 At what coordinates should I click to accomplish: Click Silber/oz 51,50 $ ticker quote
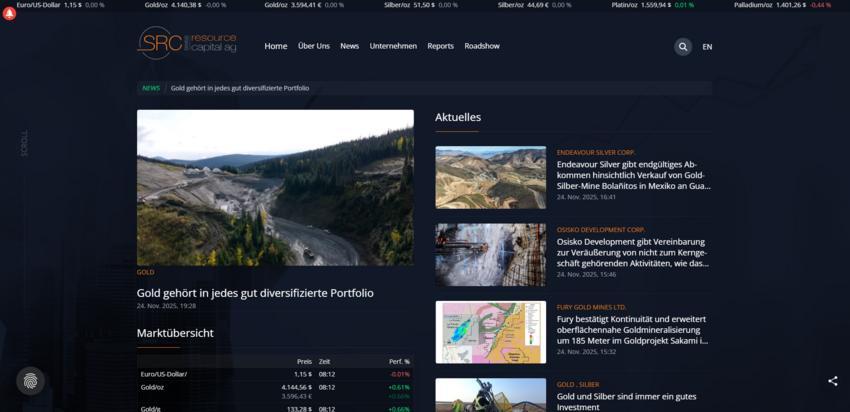point(421,5)
